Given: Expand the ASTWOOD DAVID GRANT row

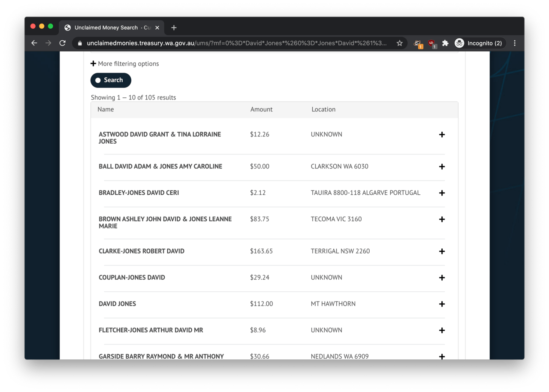Looking at the screenshot, I should tap(442, 135).
